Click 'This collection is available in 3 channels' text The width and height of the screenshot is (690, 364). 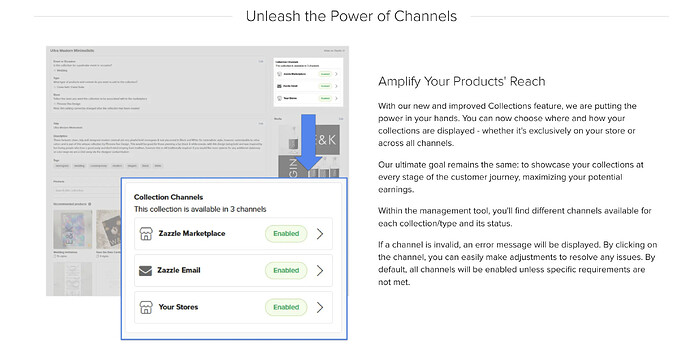200,209
